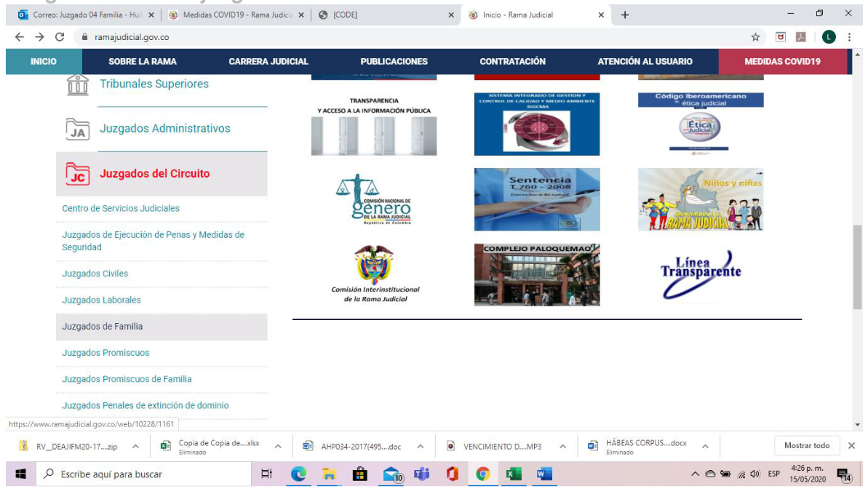Open Word from taskbar

click(544, 474)
